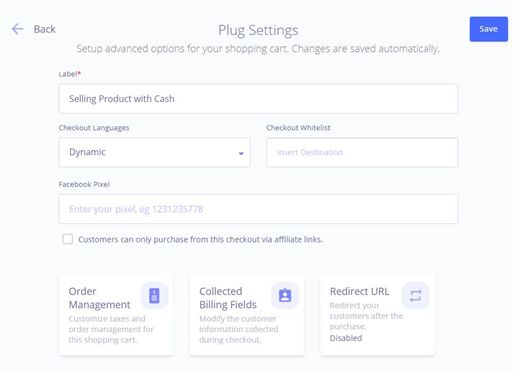
Task: Go back using the Back link
Action: coord(45,29)
